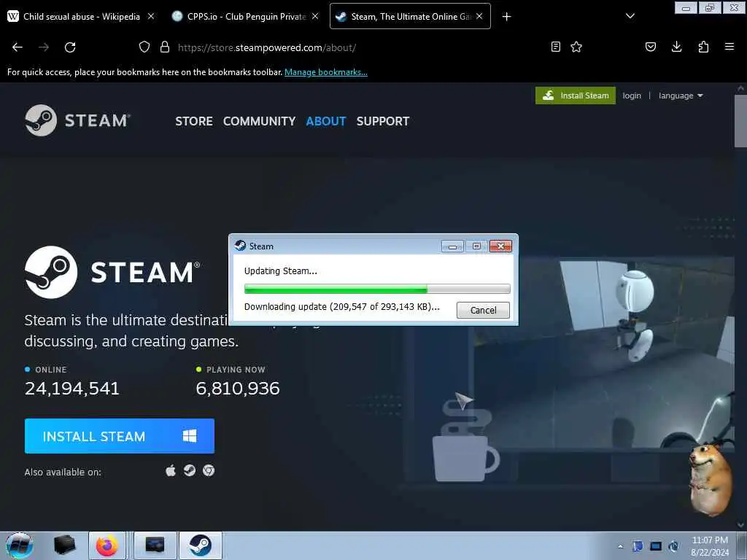Open the login link

pos(632,96)
